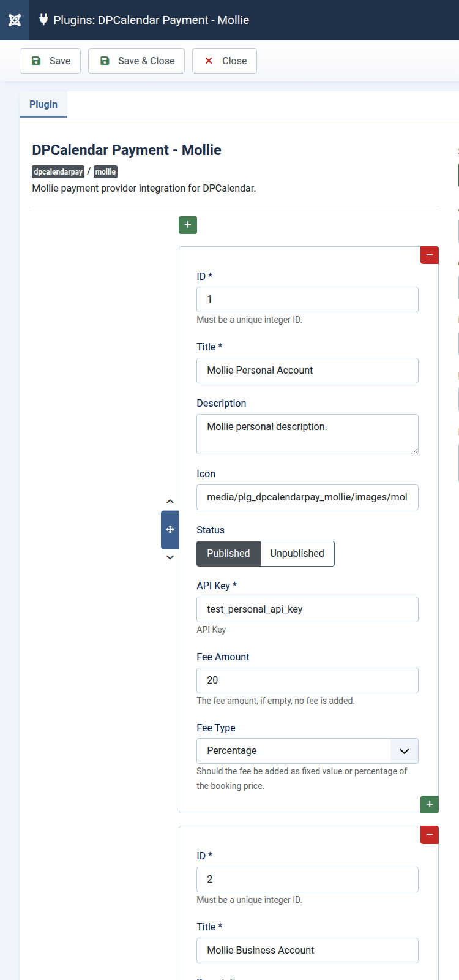
Task: Move the account entry up with the arrow
Action: [x=170, y=502]
